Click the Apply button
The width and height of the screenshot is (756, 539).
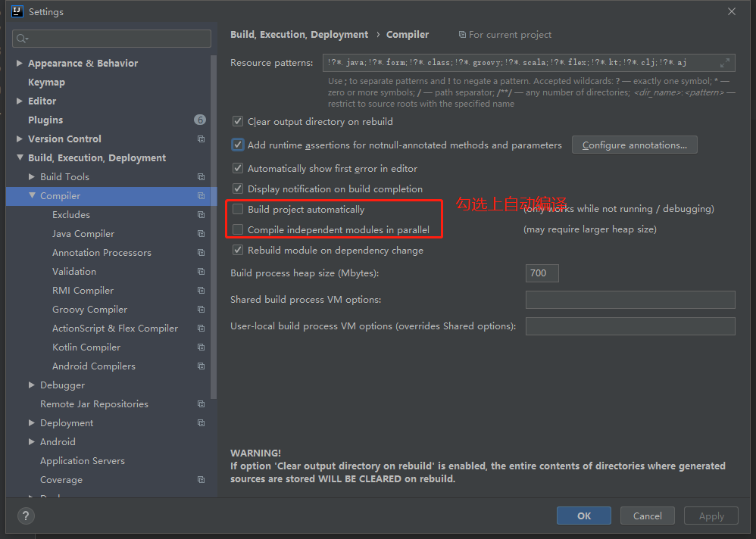(711, 516)
